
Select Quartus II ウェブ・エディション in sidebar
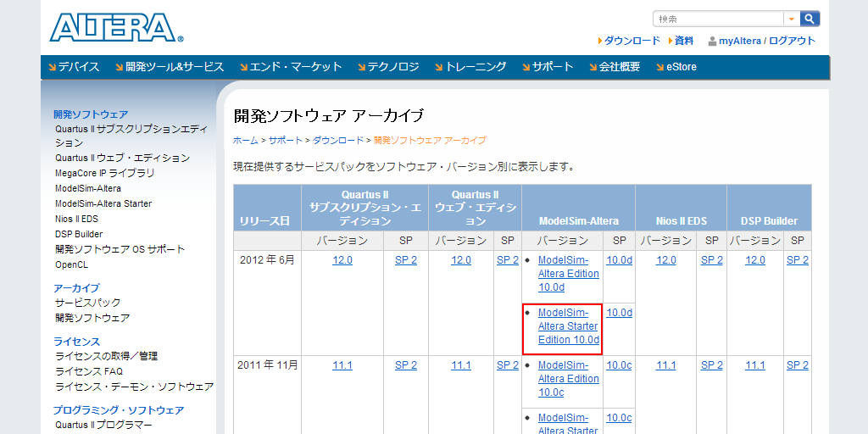click(122, 159)
